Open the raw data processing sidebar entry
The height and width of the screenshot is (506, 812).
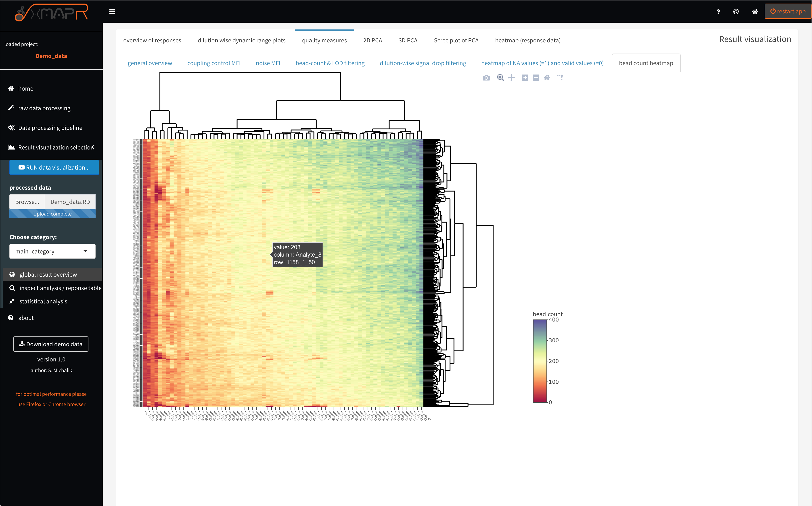click(x=44, y=108)
